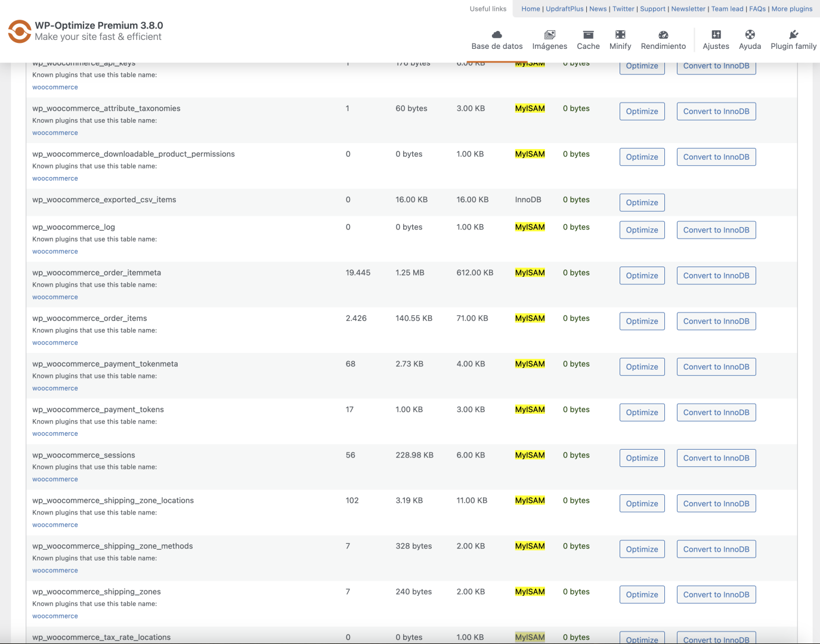820x644 pixels.
Task: Open the News link
Action: pyautogui.click(x=598, y=9)
